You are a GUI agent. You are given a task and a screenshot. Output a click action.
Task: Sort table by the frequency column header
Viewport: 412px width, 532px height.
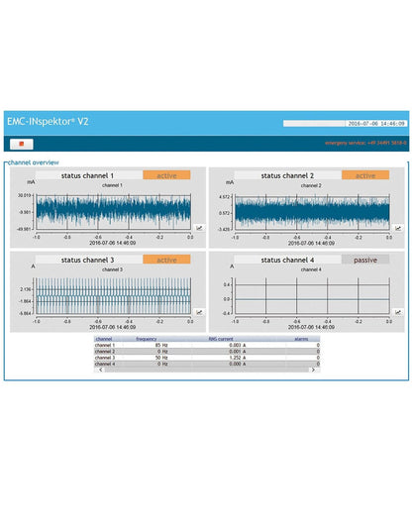pos(147,339)
